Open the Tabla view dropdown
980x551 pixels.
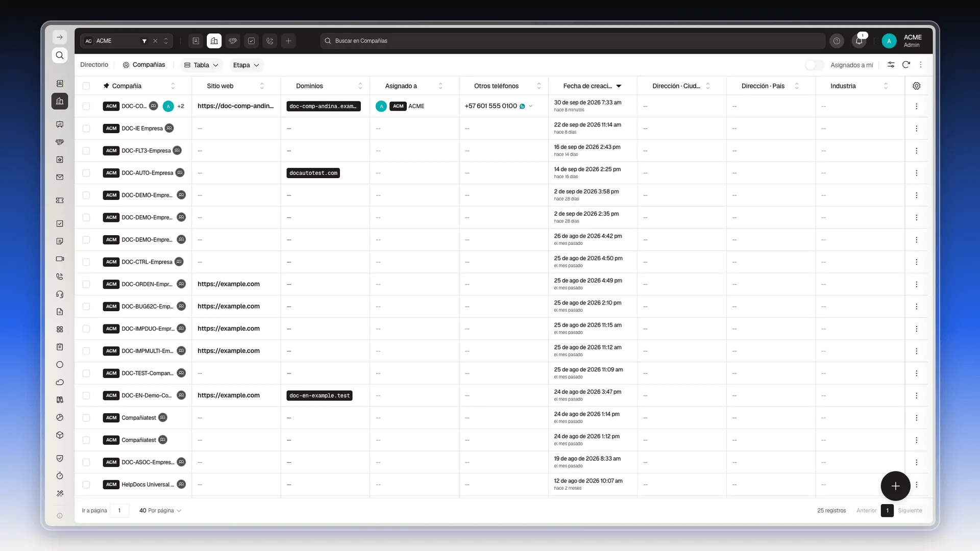(x=202, y=65)
